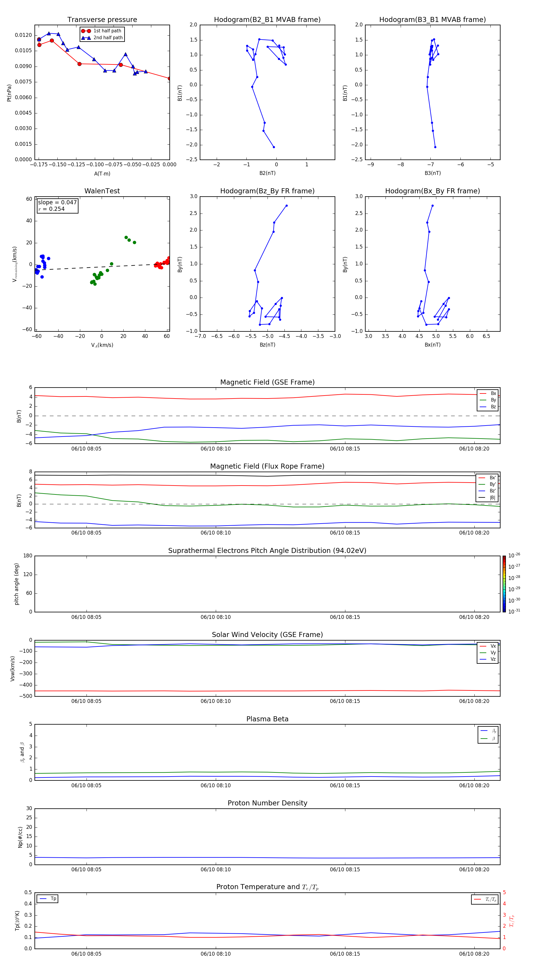
Task: Click the colorbar's top tick label 10^-26
Action: (x=514, y=555)
